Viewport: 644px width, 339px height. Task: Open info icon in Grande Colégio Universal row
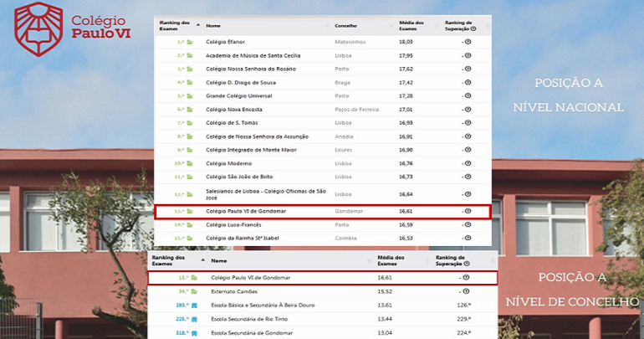(468, 95)
